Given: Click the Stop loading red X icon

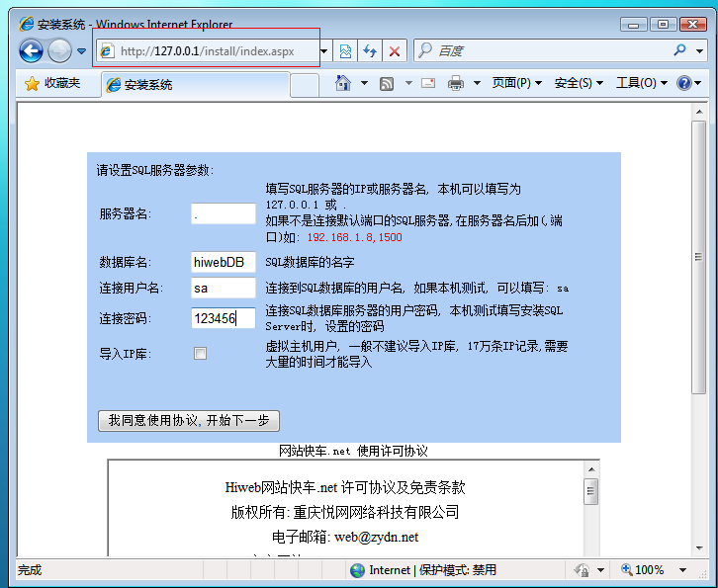Looking at the screenshot, I should click(x=395, y=51).
